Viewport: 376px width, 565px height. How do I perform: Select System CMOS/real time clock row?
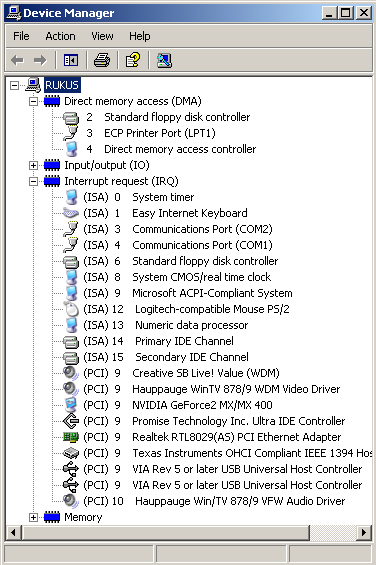point(177,277)
